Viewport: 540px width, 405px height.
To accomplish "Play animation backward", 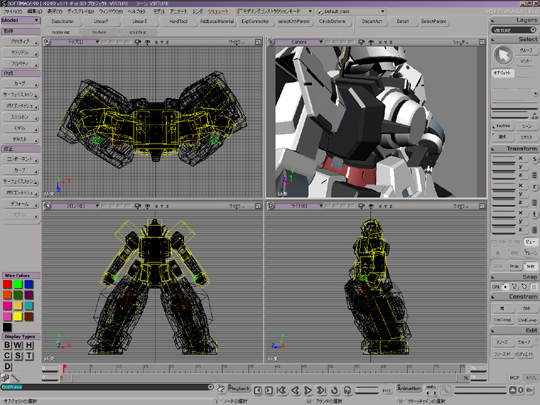I will (x=295, y=390).
